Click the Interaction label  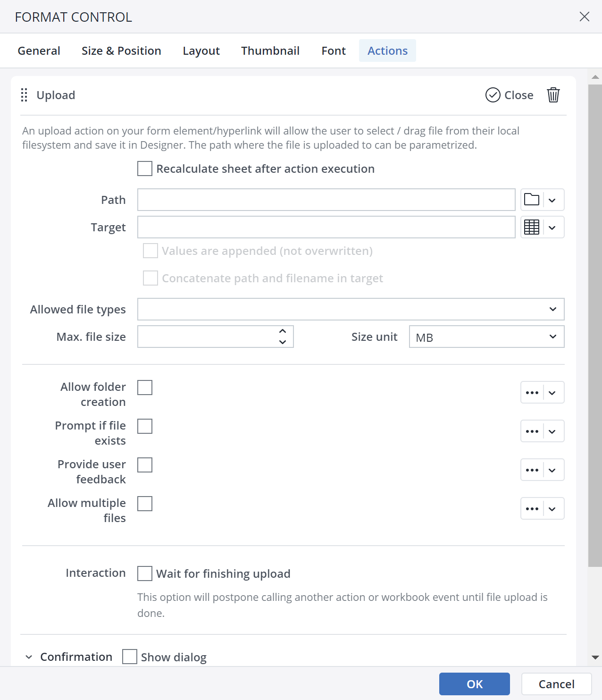click(96, 573)
